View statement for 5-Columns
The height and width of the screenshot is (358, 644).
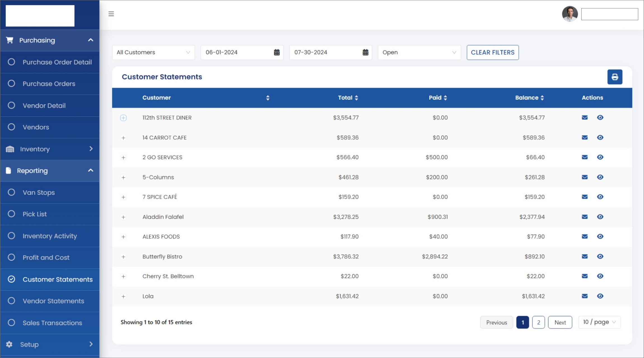[x=600, y=177]
